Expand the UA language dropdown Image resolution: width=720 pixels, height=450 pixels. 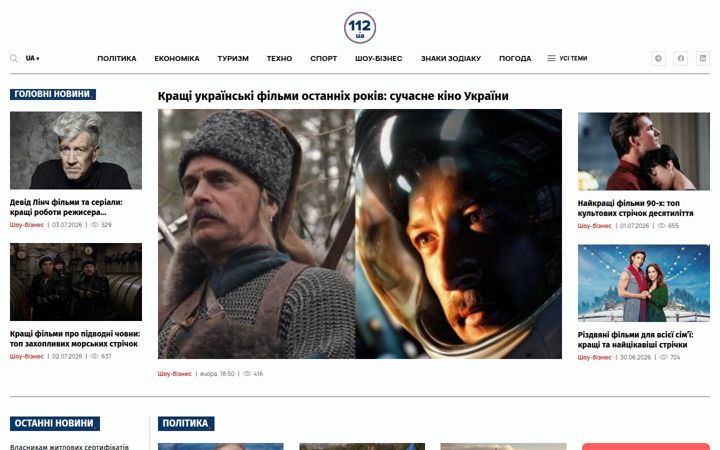click(32, 58)
